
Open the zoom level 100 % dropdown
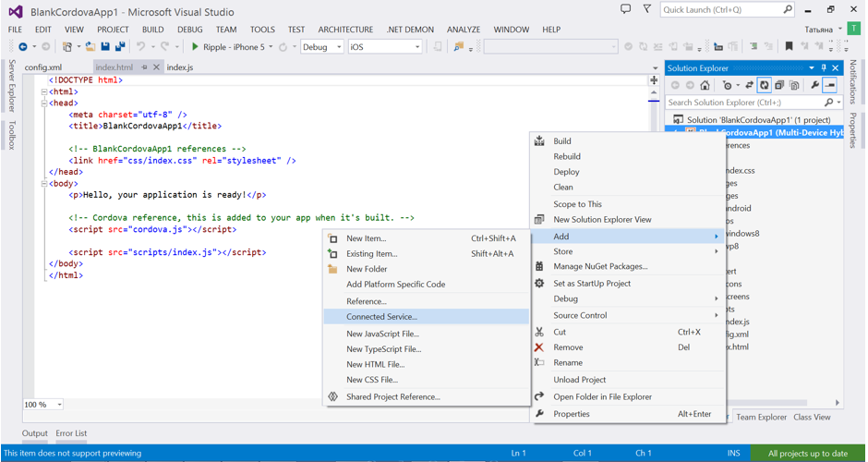(x=59, y=405)
